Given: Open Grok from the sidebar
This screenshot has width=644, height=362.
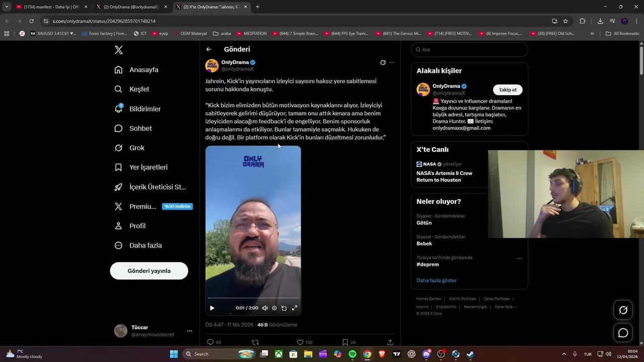Looking at the screenshot, I should [x=129, y=148].
